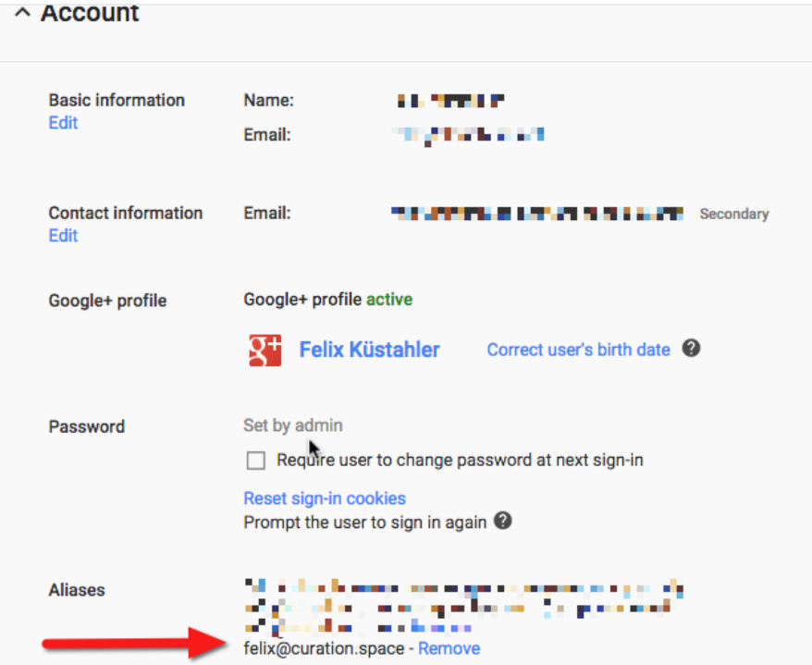Viewport: 812px width, 665px height.
Task: Click the Account section heading
Action: 90,13
